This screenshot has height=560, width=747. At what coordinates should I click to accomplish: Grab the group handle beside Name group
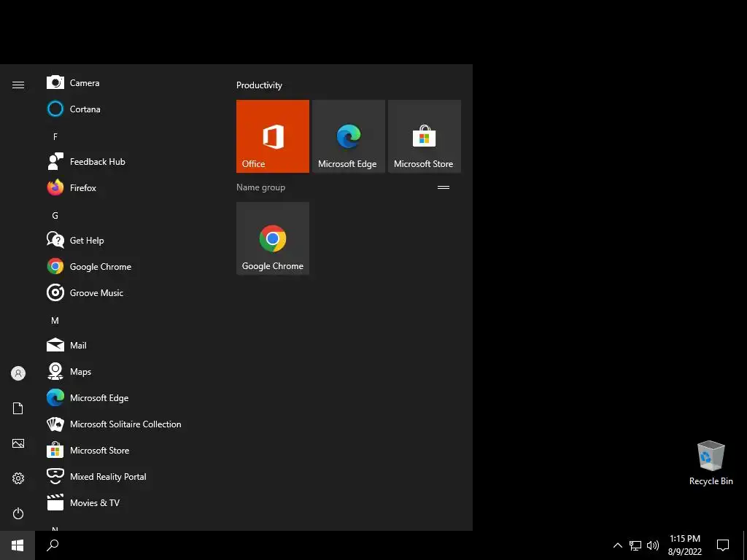point(444,187)
